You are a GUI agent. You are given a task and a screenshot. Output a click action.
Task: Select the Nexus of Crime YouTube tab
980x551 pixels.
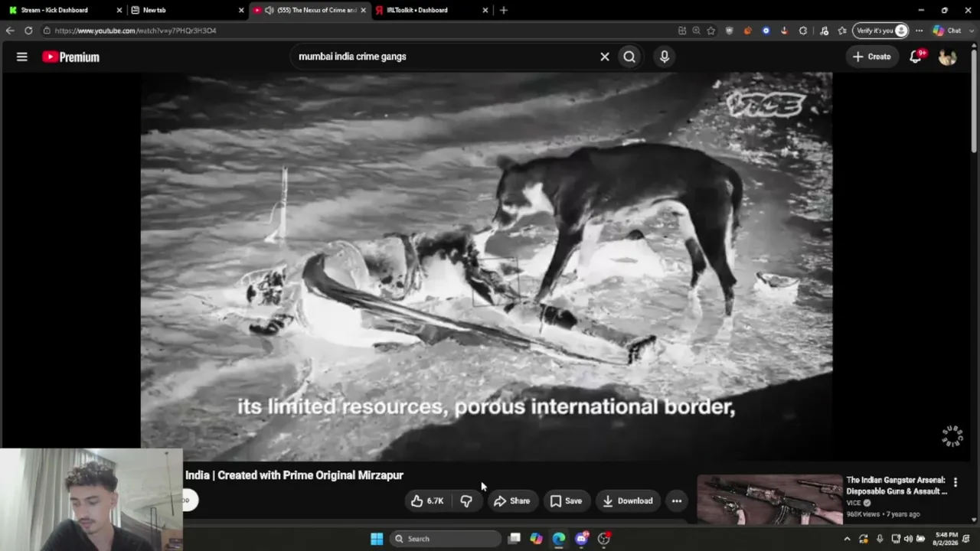[309, 10]
